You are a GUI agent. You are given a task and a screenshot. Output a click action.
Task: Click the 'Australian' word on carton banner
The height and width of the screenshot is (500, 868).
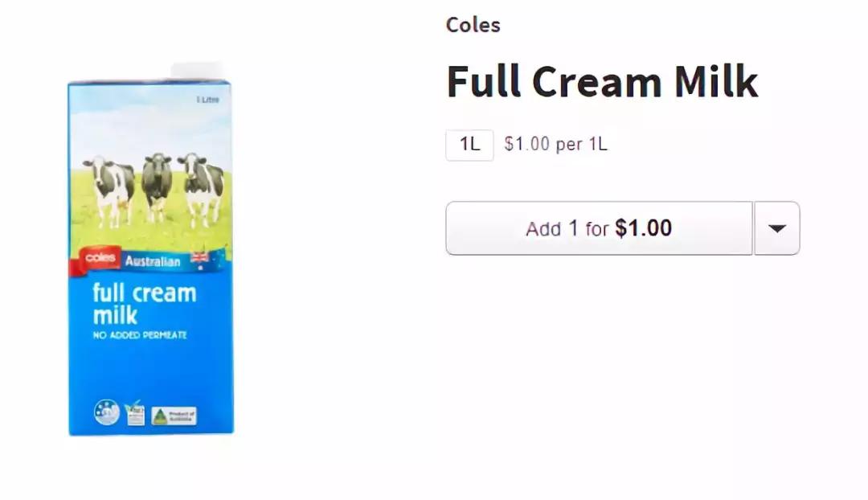155,261
